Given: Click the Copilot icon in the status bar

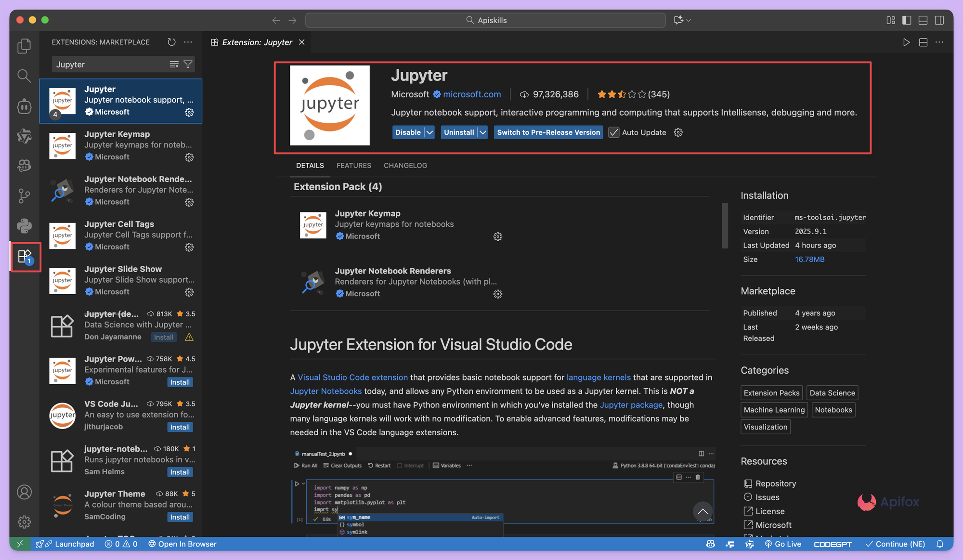Looking at the screenshot, I should pyautogui.click(x=711, y=544).
